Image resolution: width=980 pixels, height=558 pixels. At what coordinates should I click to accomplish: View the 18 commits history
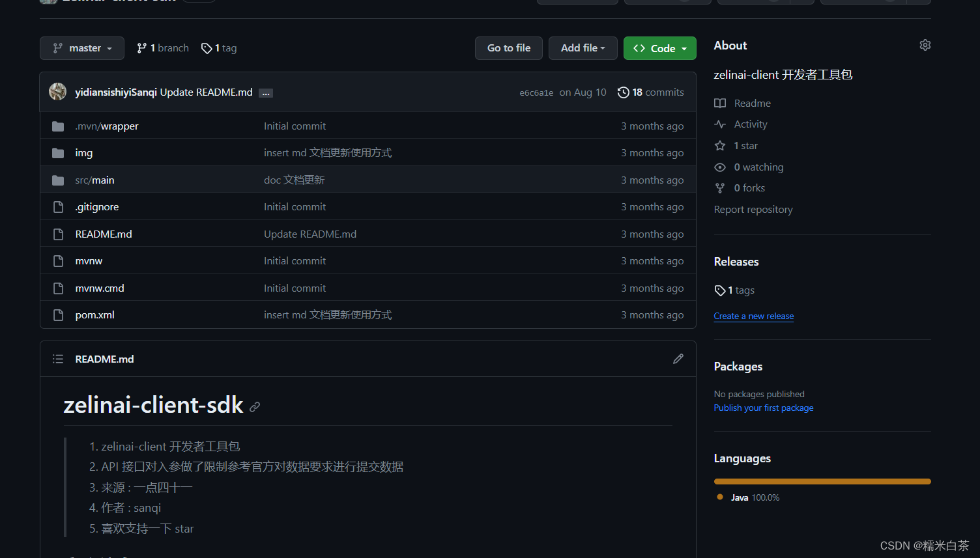[651, 92]
